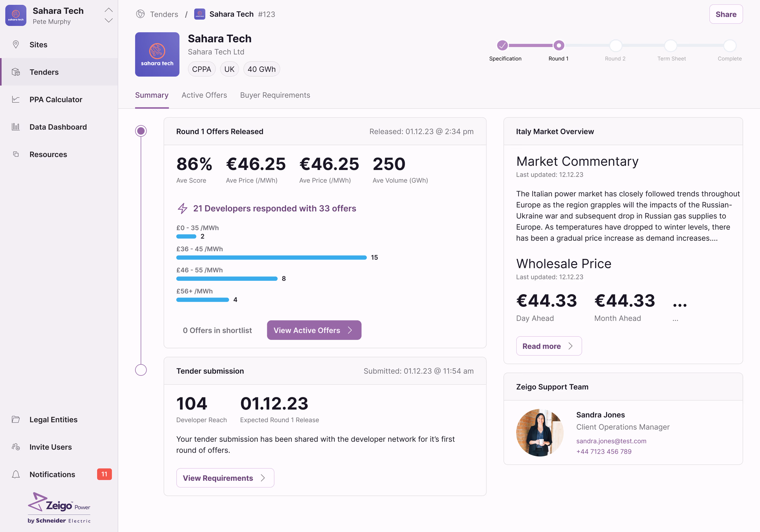Open Resources menu item

[x=59, y=154]
